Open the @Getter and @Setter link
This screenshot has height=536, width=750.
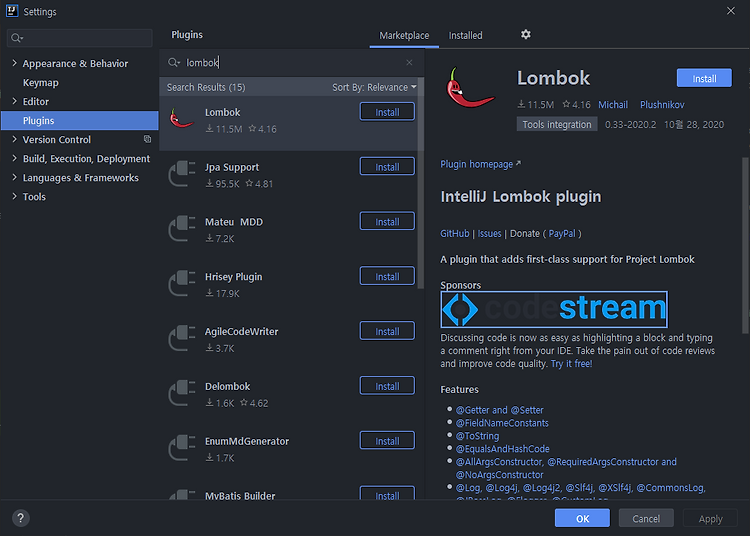click(499, 410)
